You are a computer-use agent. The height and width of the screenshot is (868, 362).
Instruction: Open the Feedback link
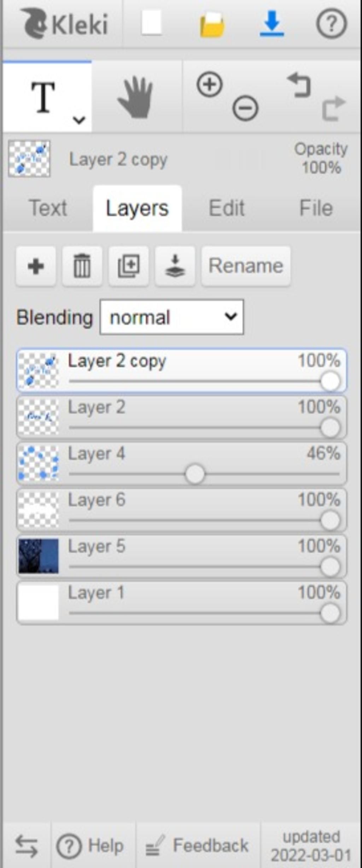[x=198, y=846]
